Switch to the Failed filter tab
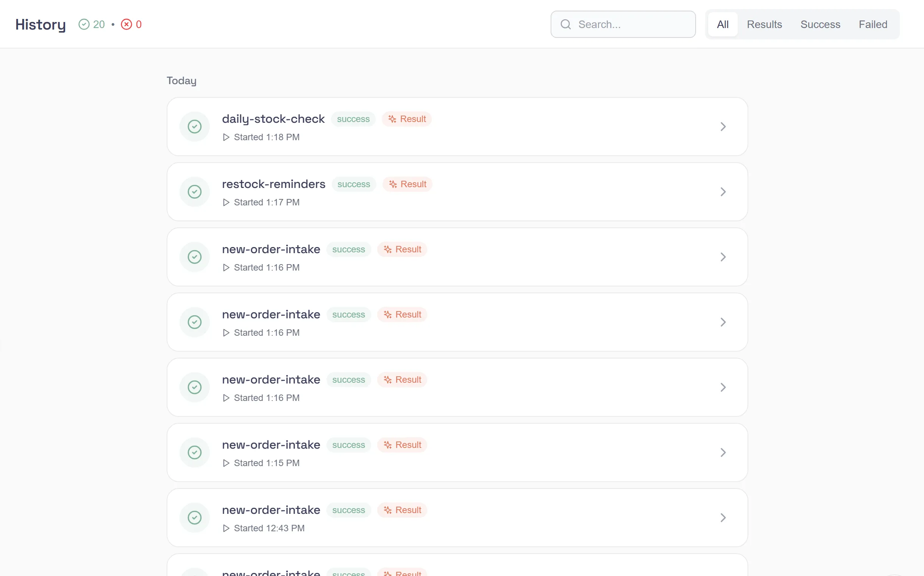 (872, 24)
